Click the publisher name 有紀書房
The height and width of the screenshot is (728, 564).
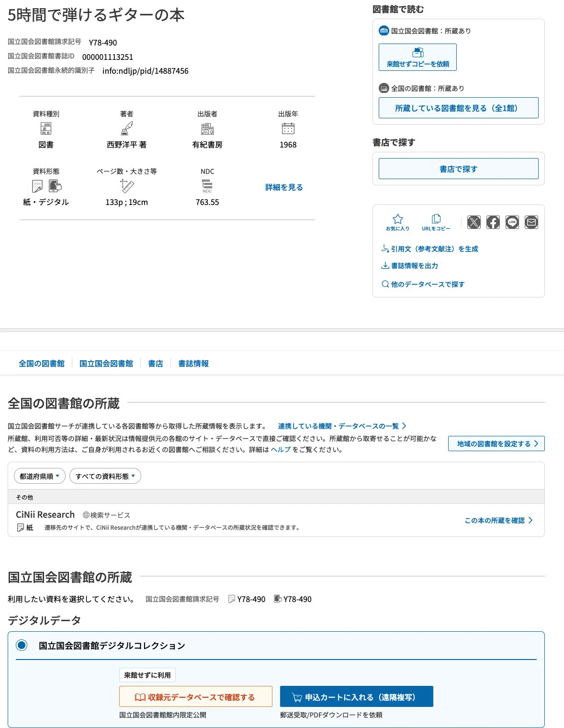[207, 145]
